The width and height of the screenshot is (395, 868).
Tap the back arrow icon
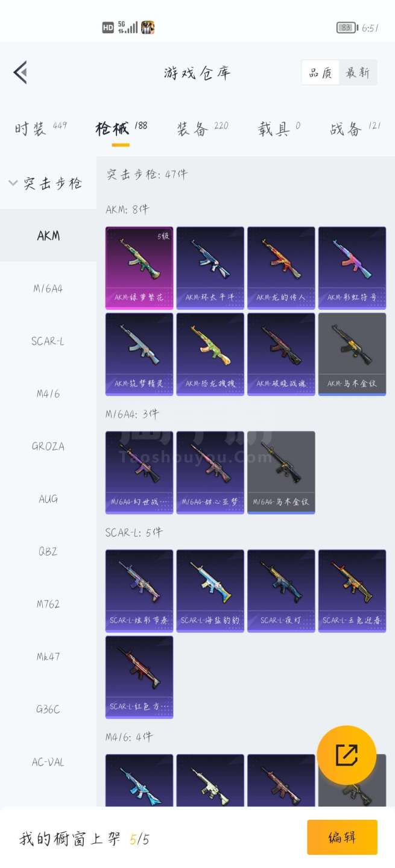20,72
